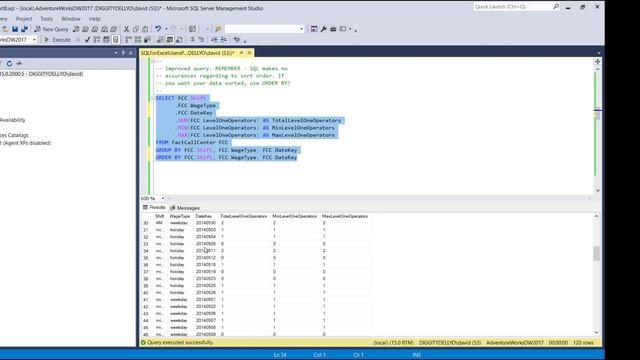Open the Tools menu
The height and width of the screenshot is (360, 640).
(x=46, y=19)
